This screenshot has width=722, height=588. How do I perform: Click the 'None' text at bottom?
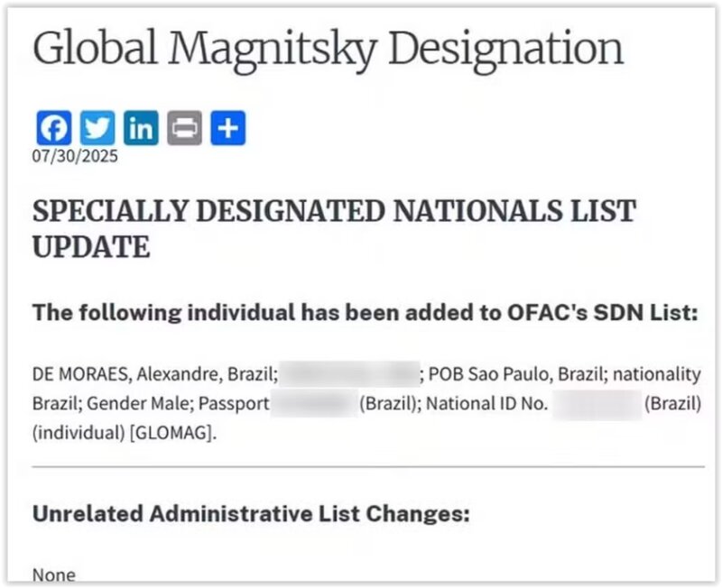point(54,574)
